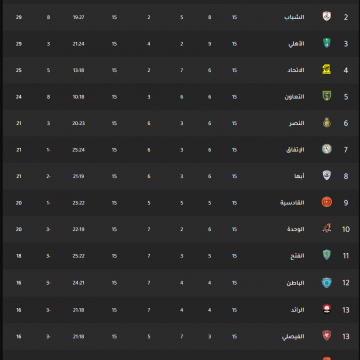Open the الشباب team name link
This screenshot has height=360, width=360.
[294, 17]
